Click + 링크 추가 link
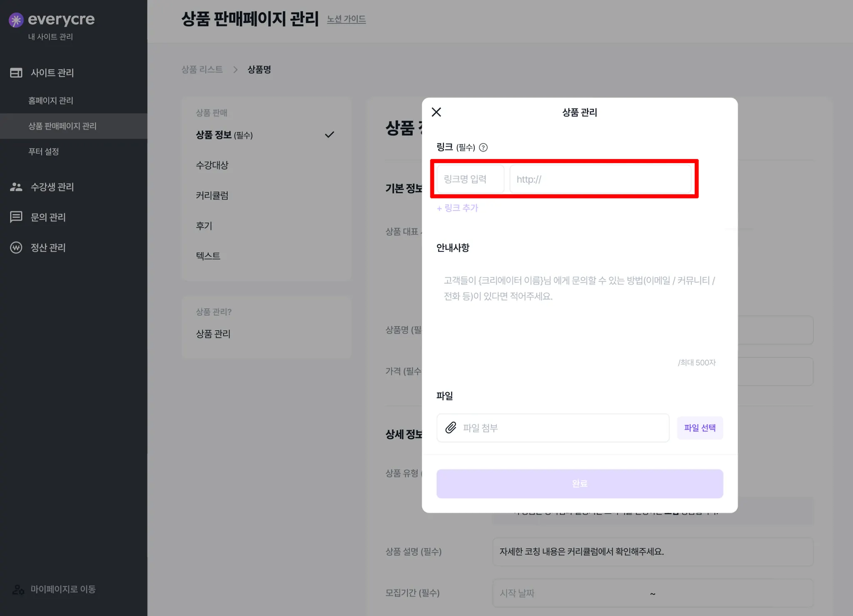The image size is (853, 616). tap(457, 208)
